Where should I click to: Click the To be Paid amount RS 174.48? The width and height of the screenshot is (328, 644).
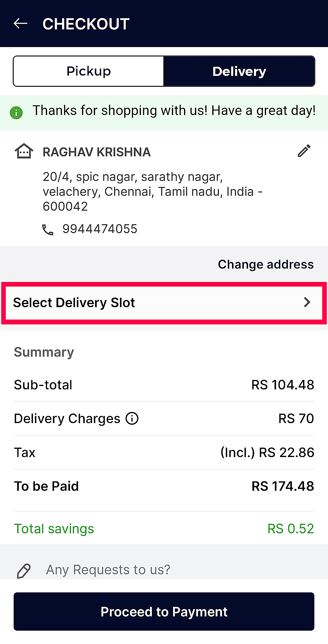click(x=283, y=486)
